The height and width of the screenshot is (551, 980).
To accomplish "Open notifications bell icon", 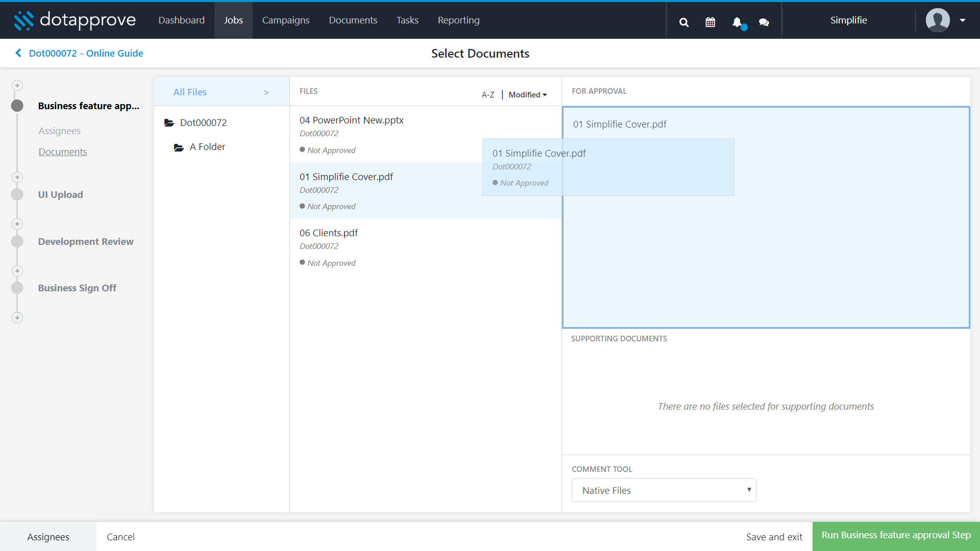I will click(x=737, y=22).
